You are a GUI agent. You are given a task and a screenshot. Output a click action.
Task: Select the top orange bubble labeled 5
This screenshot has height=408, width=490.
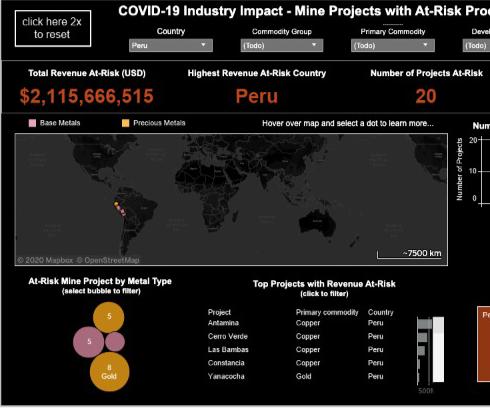point(109,317)
